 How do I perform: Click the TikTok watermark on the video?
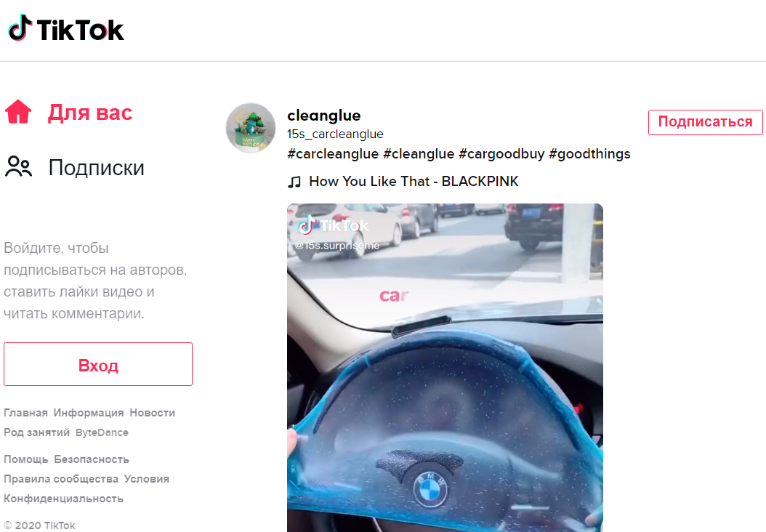(x=334, y=226)
